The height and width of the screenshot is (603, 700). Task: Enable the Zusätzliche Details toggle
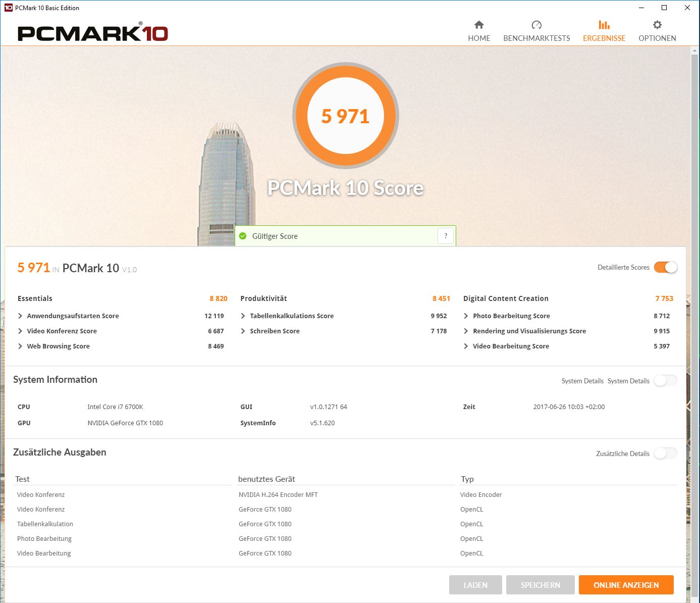coord(666,454)
